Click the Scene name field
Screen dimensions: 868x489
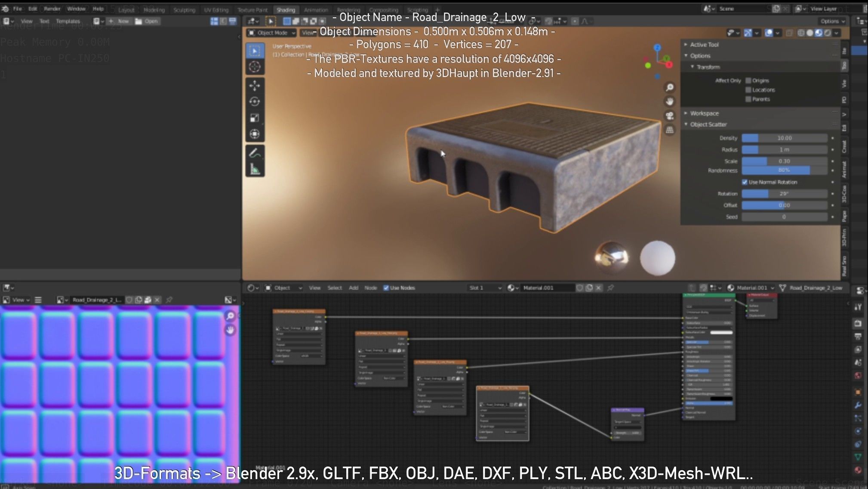click(x=744, y=9)
